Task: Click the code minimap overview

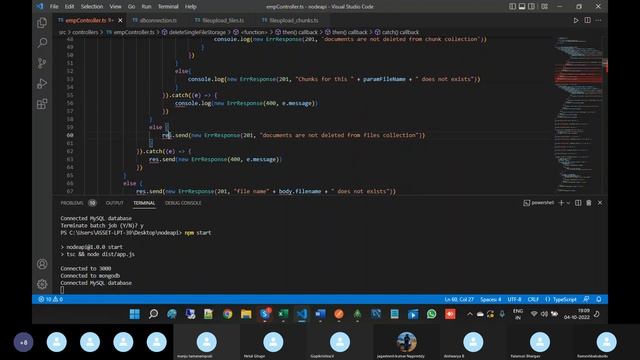Action: [x=578, y=114]
